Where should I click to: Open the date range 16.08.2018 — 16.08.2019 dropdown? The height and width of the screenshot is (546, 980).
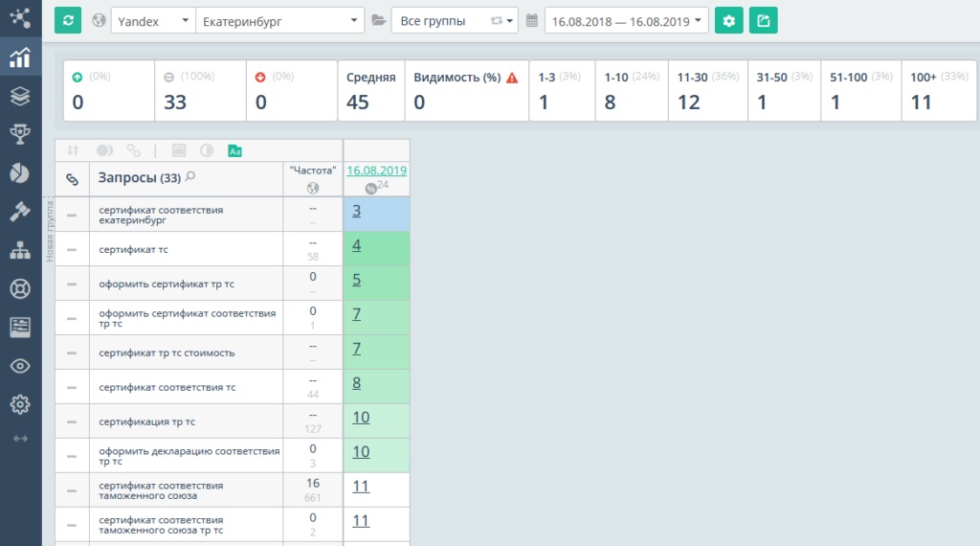point(626,20)
